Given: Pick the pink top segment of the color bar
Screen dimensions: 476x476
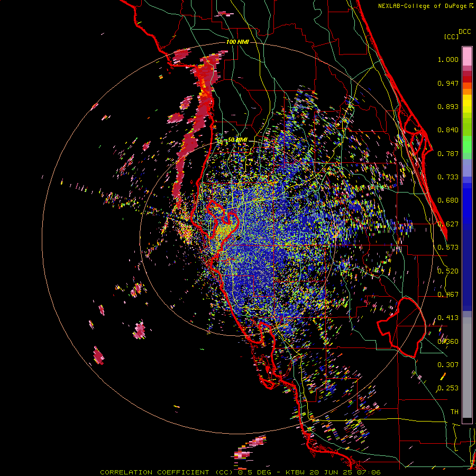Looking at the screenshot, I should 467,56.
